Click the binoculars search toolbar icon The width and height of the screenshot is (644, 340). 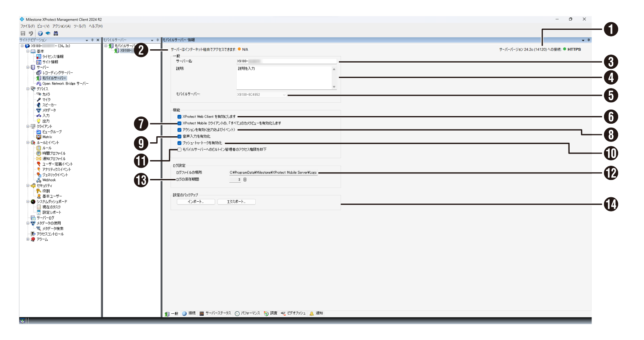pos(56,34)
